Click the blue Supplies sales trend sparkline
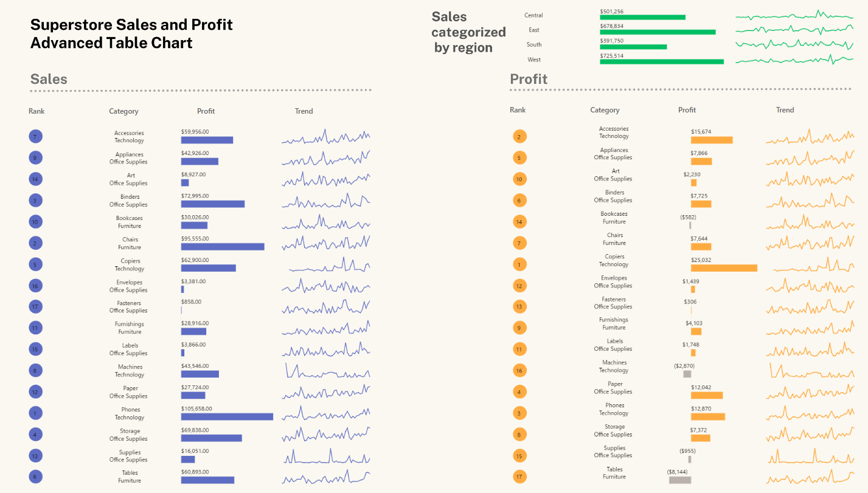 pyautogui.click(x=325, y=457)
